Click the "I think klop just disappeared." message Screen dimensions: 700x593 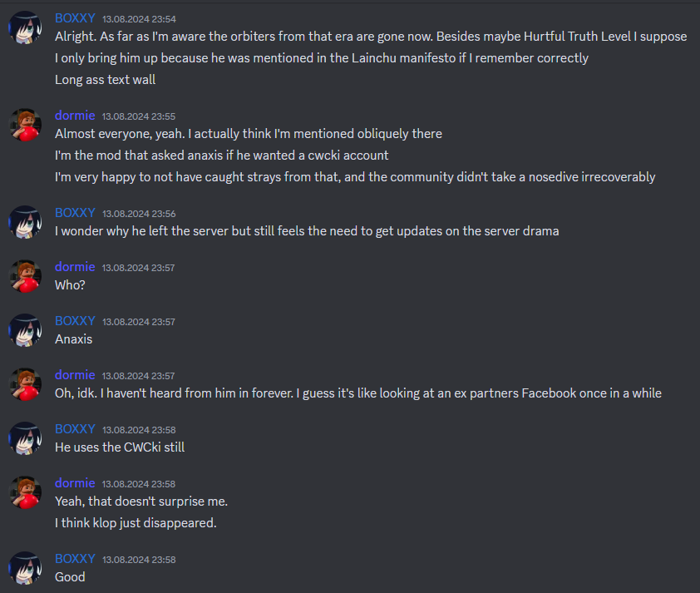coord(136,523)
